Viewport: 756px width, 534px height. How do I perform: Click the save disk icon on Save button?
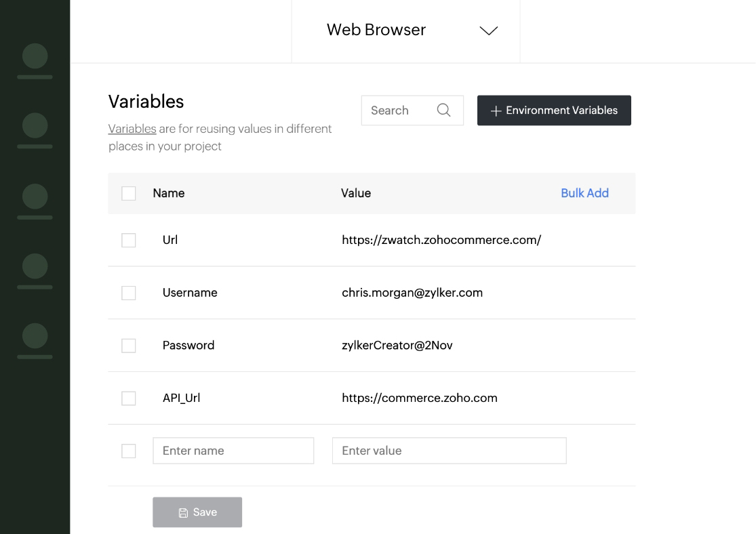[184, 512]
